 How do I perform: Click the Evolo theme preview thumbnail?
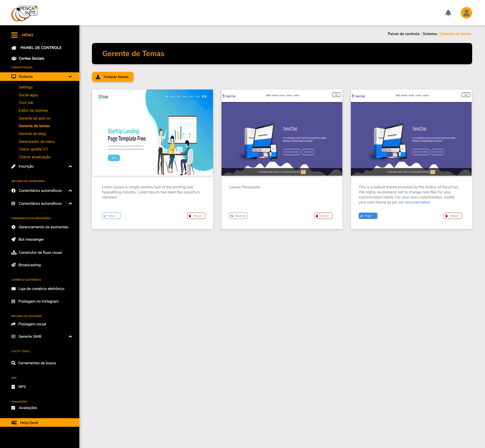[152, 132]
